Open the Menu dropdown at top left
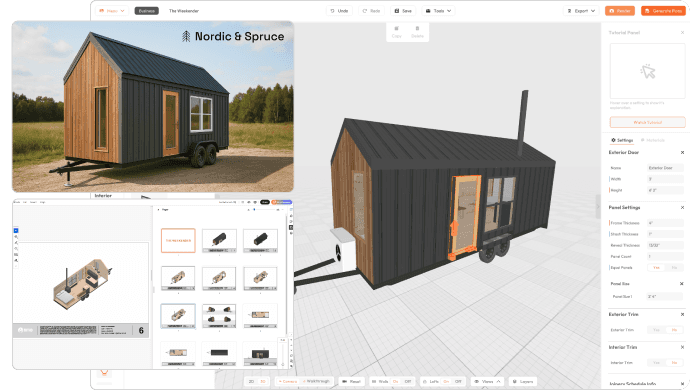Screen dimensions: 690x390 pos(112,11)
